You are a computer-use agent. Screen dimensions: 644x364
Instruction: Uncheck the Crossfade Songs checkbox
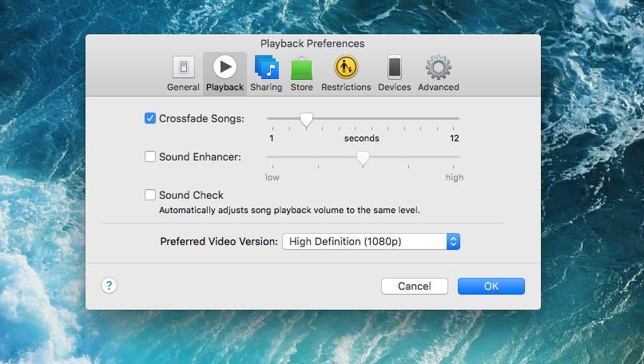[x=150, y=118]
